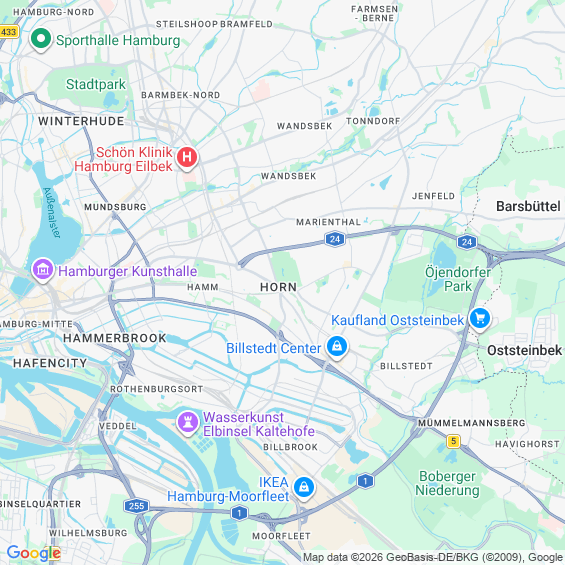Select the Boberger Niederung label
The width and height of the screenshot is (565, 565).
tap(447, 483)
